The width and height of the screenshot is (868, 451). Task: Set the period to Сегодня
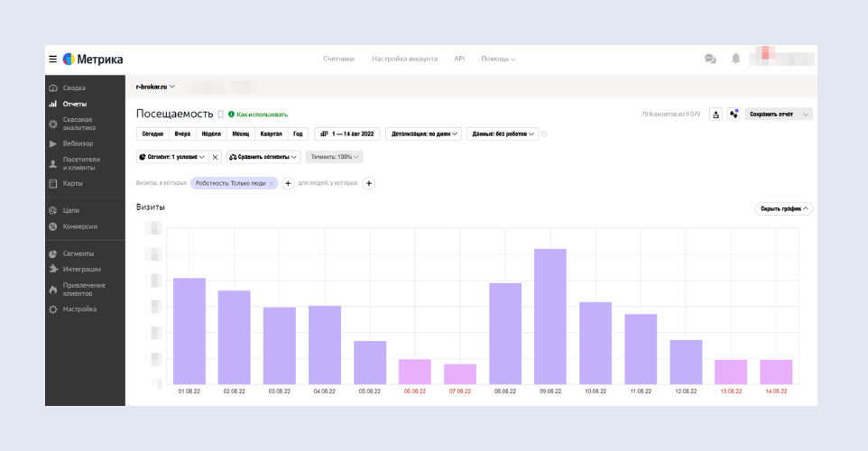click(152, 133)
